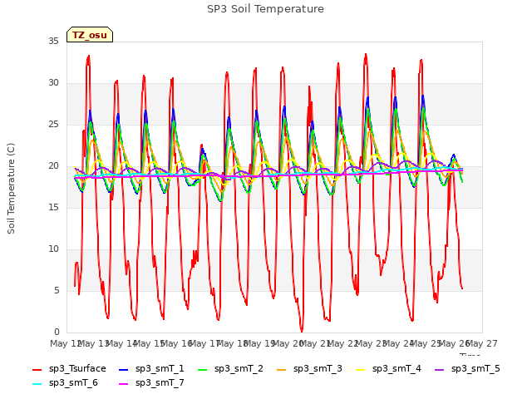Click the 20 y-axis tick label
Image resolution: width=532 pixels, height=399 pixels.
(53, 166)
